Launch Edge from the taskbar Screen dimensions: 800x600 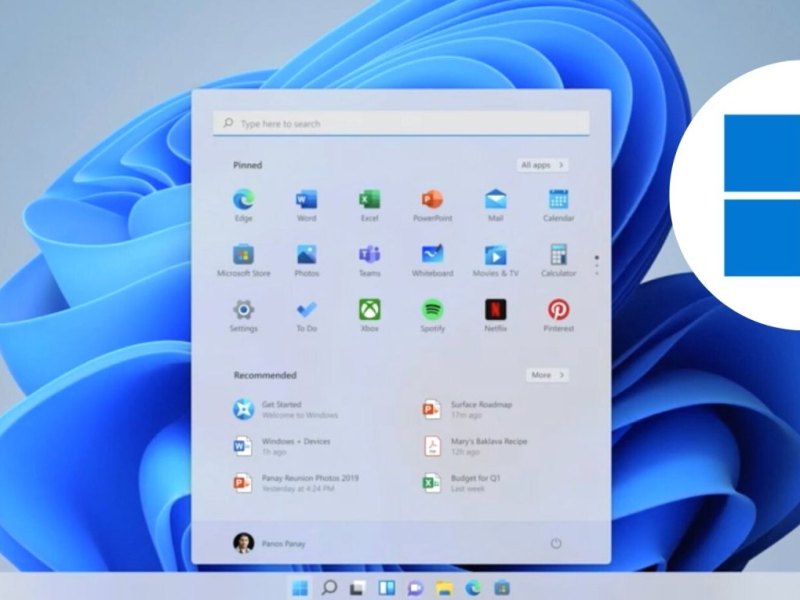[x=473, y=588]
